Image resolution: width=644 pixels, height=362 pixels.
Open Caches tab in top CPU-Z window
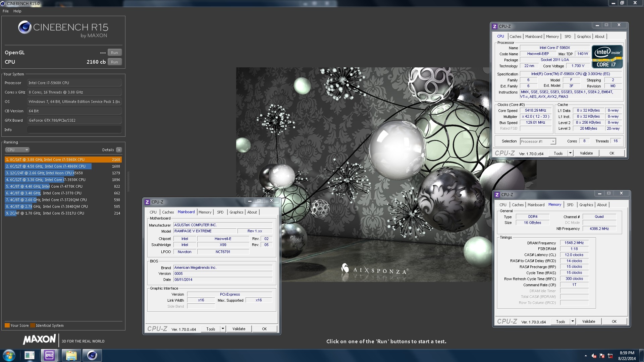click(516, 37)
